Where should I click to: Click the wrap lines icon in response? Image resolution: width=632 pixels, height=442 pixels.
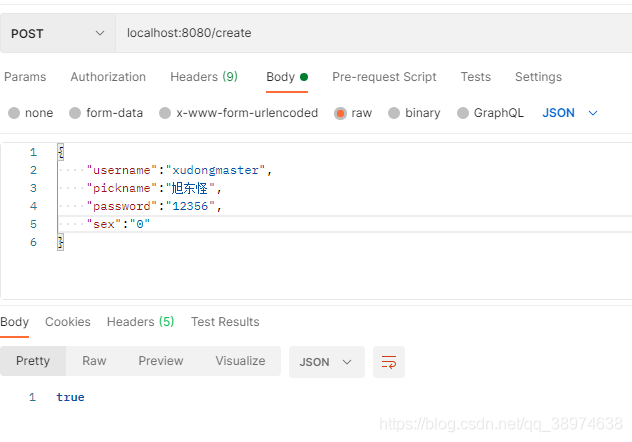tap(389, 361)
